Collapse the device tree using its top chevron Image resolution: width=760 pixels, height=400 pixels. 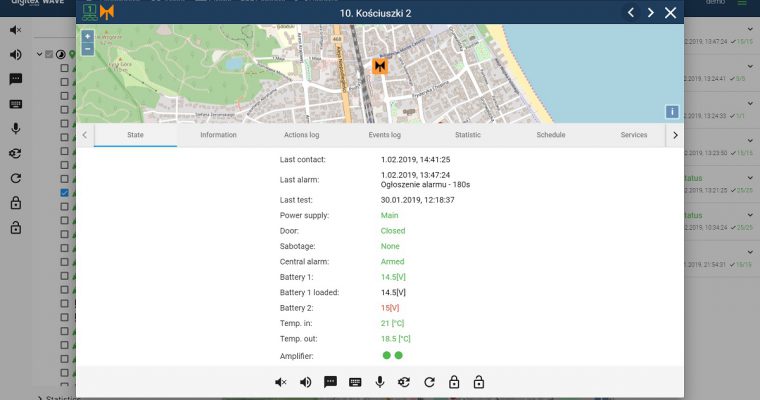click(39, 55)
